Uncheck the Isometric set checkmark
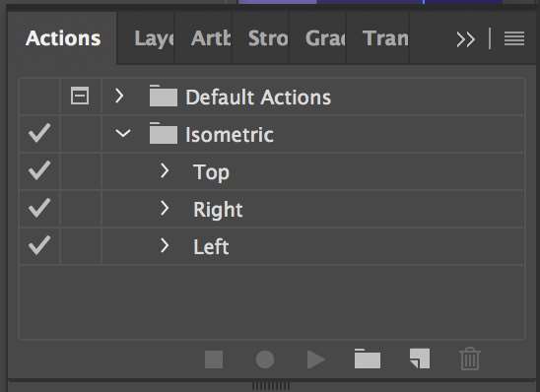540x392 pixels. click(x=39, y=133)
